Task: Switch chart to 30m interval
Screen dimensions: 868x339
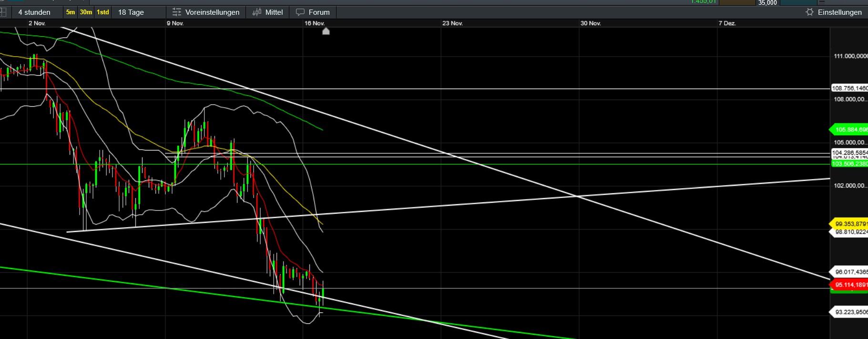Action: point(86,12)
